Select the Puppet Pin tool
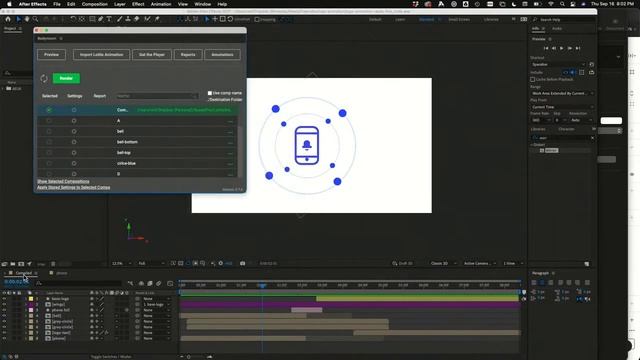The height and width of the screenshot is (360, 640). 157,19
